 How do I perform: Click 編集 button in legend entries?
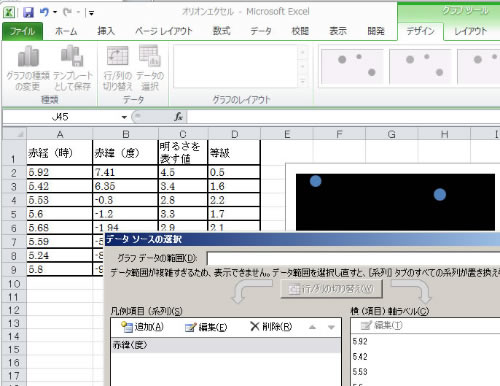206,327
